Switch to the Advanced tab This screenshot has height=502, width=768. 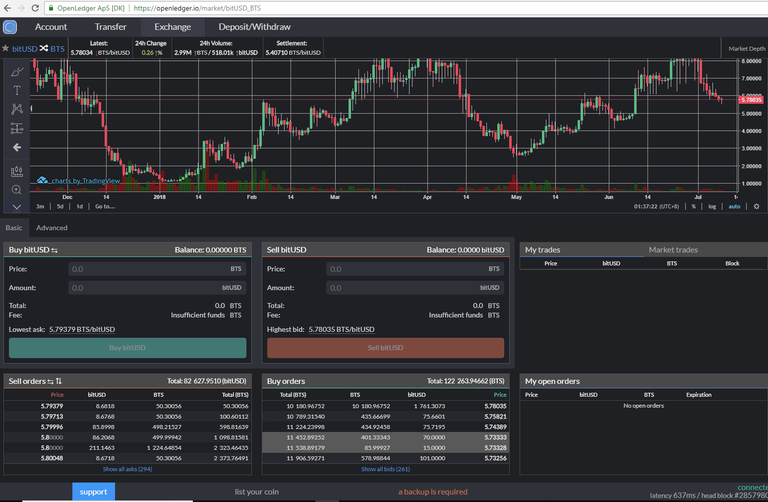(x=52, y=228)
